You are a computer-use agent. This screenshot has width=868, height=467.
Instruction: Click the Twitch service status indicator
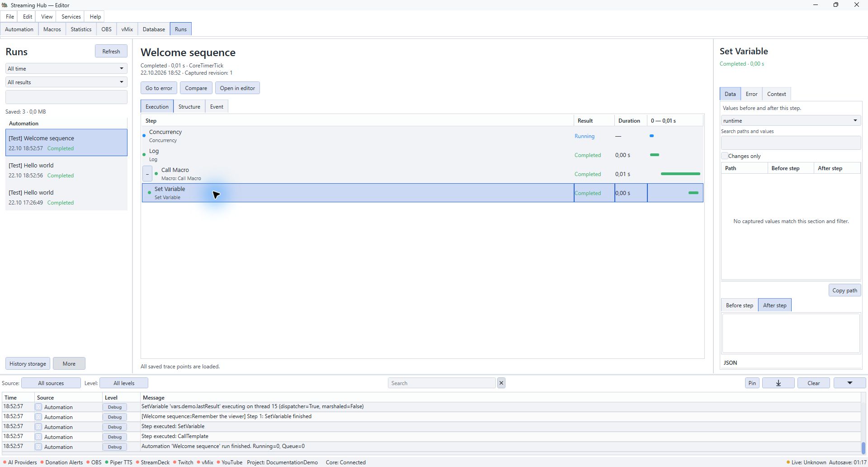click(183, 462)
